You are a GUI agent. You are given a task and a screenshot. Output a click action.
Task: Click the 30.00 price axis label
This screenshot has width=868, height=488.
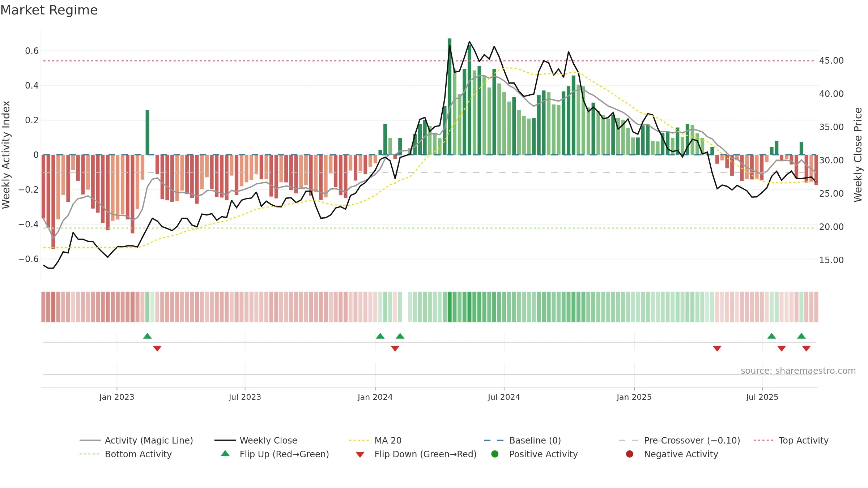[831, 160]
